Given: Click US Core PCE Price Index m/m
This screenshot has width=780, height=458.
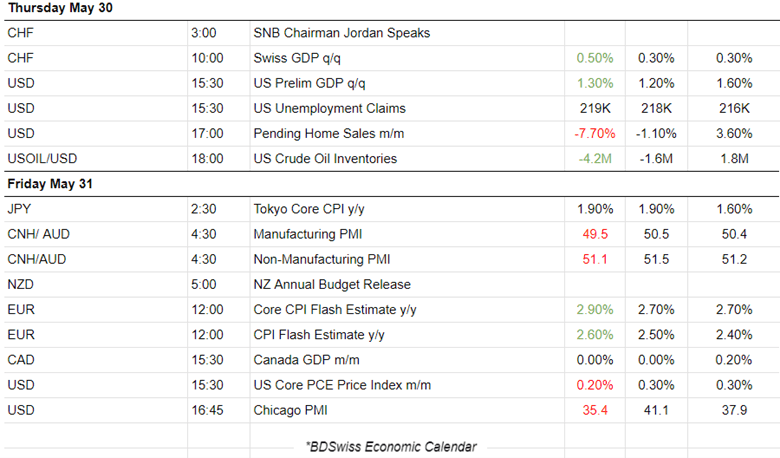Looking at the screenshot, I should [x=335, y=384].
